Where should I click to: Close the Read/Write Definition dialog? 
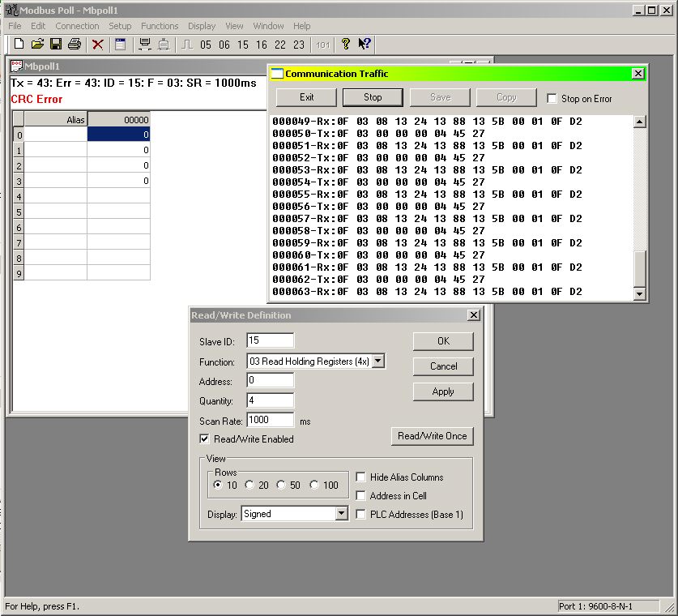coord(474,315)
